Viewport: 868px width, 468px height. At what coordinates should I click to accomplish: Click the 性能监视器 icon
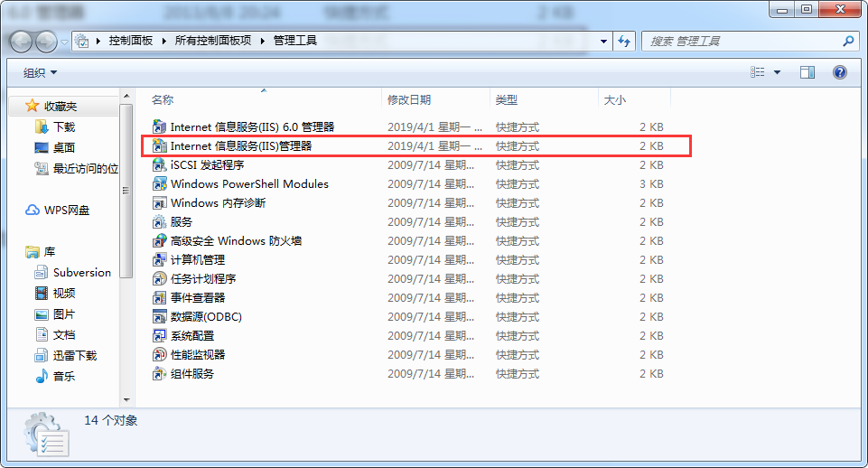pos(160,354)
